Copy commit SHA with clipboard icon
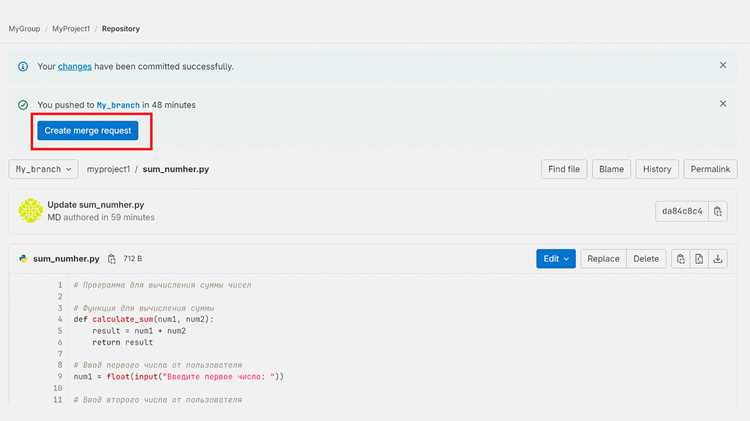The width and height of the screenshot is (750, 421). tap(717, 211)
